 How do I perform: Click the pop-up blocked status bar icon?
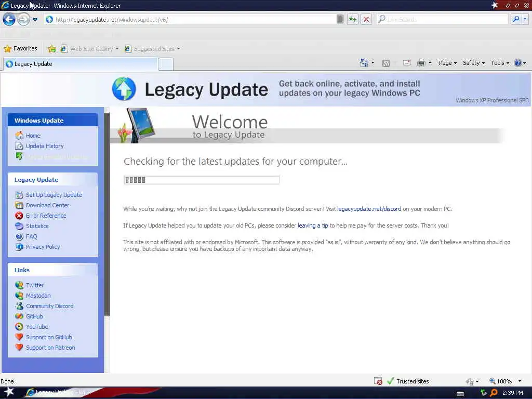378,381
